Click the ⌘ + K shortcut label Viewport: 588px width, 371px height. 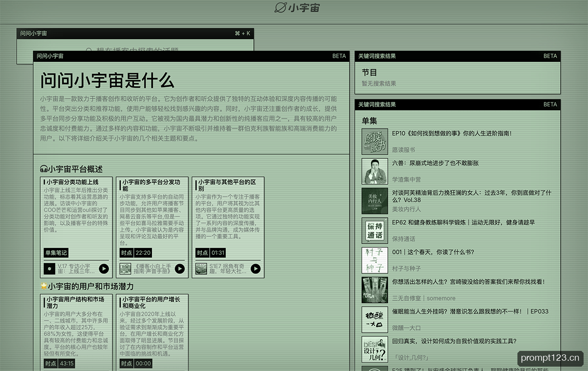coord(243,33)
